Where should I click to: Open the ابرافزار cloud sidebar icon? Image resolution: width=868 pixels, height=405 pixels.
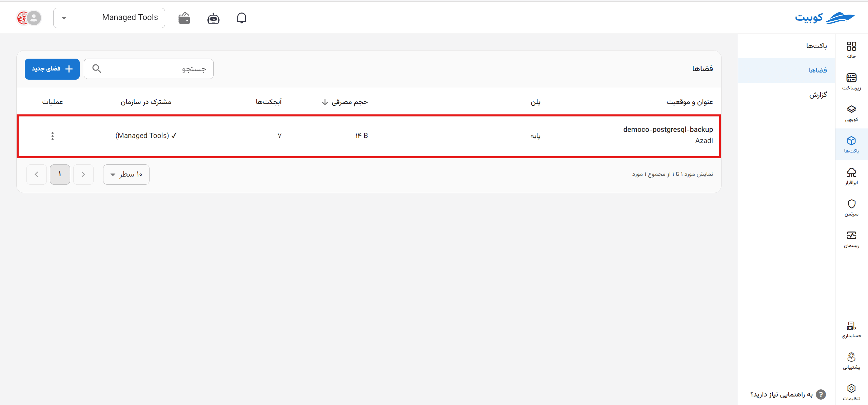[x=851, y=176]
